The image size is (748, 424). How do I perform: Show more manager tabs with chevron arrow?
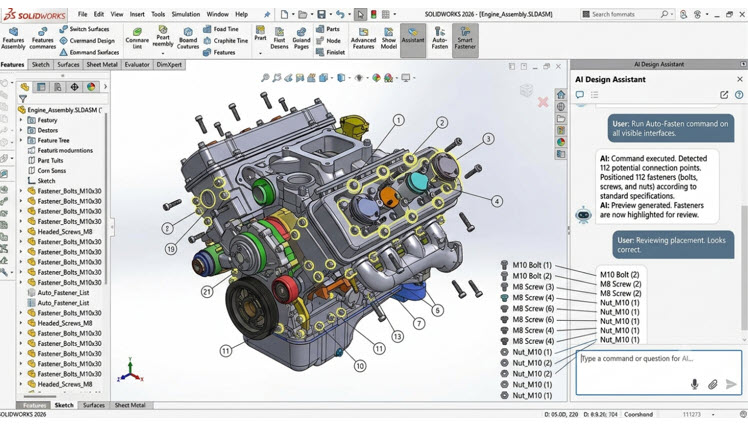[105, 87]
